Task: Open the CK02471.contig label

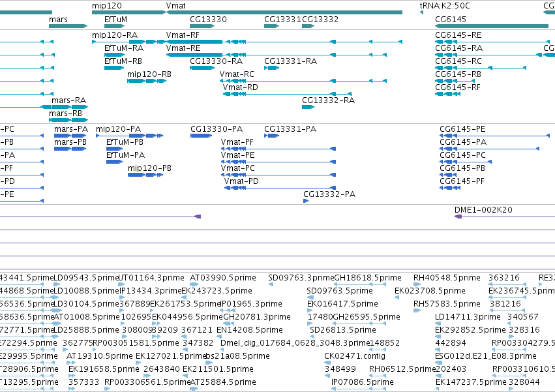Action: tap(355, 356)
